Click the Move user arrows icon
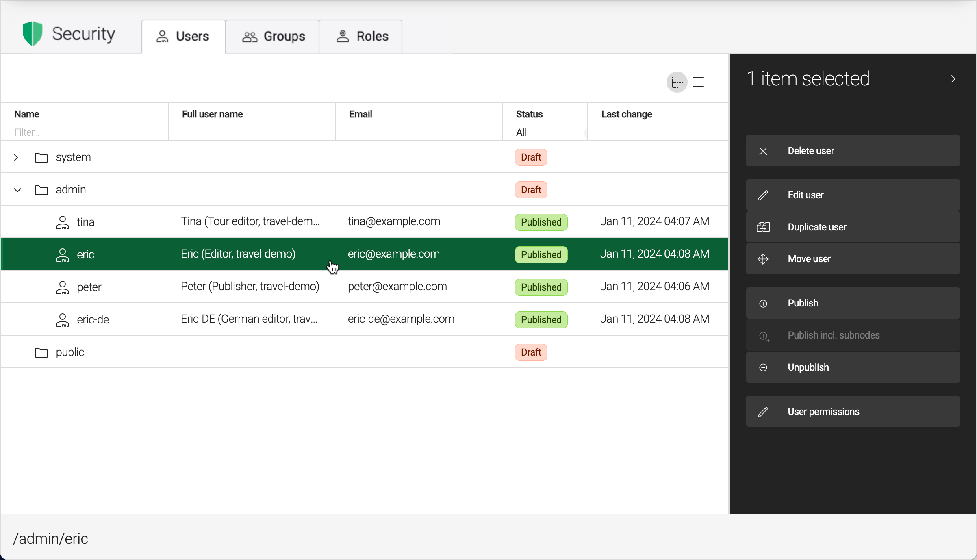The height and width of the screenshot is (560, 977). pyautogui.click(x=763, y=259)
